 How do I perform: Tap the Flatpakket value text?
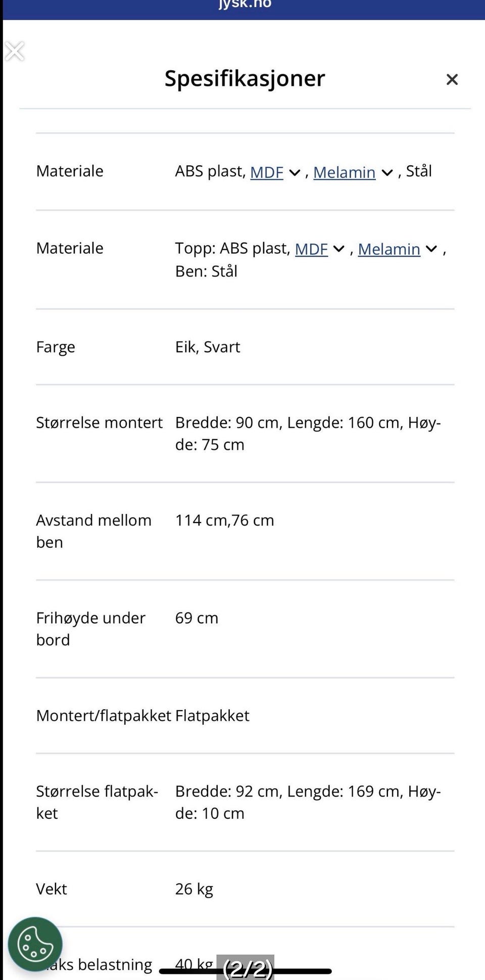[212, 716]
